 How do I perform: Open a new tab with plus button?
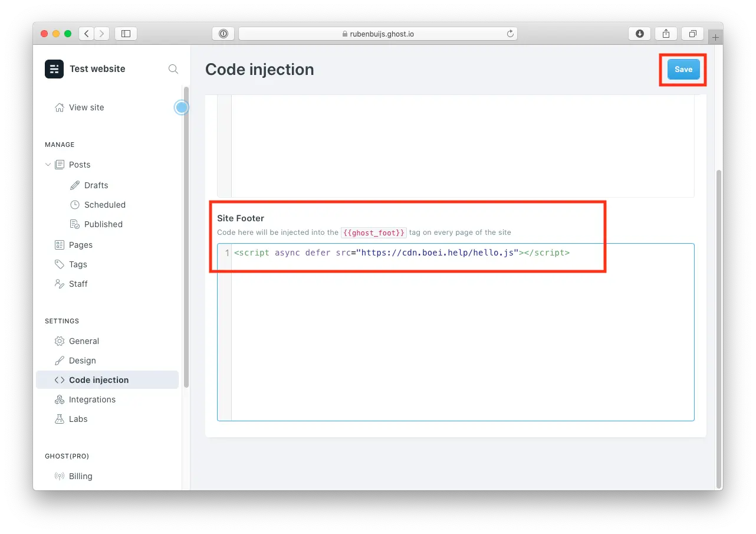coord(716,37)
